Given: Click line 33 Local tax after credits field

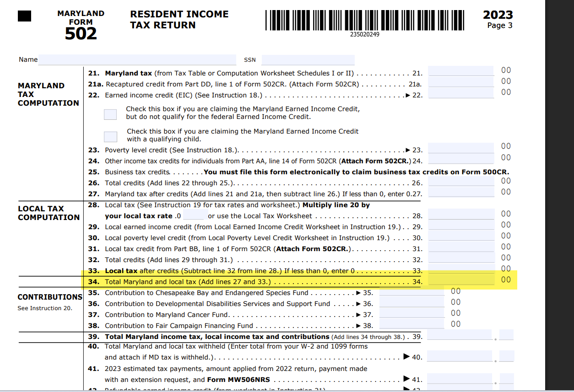Looking at the screenshot, I should click(461, 269).
